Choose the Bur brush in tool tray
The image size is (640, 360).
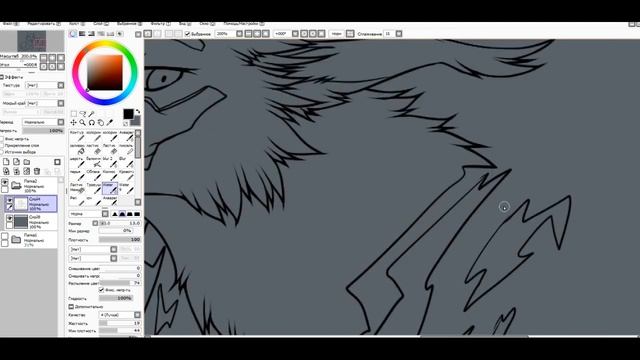coord(126,162)
